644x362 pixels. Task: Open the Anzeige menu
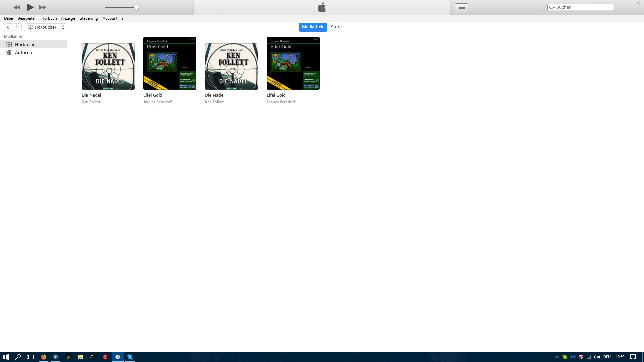68,18
